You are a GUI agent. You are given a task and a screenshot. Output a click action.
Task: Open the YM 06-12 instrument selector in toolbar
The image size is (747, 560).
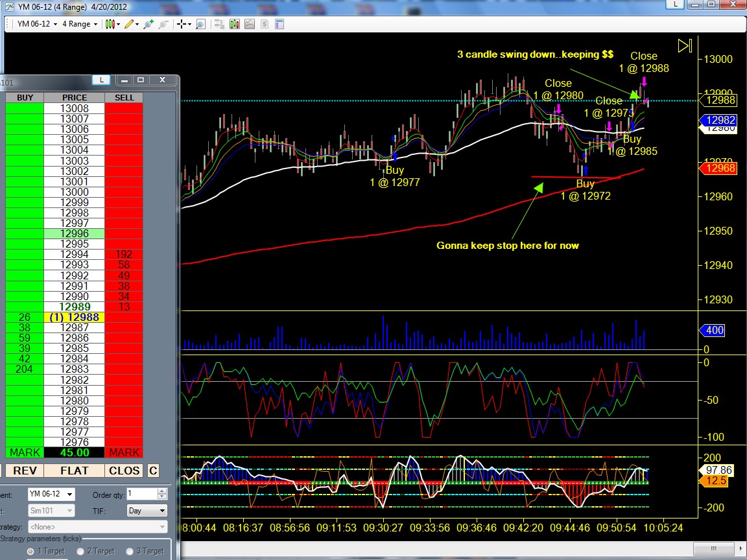[37, 24]
